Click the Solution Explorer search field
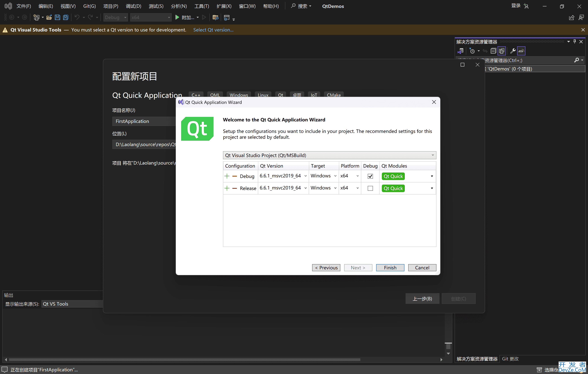The image size is (588, 374). click(520, 60)
